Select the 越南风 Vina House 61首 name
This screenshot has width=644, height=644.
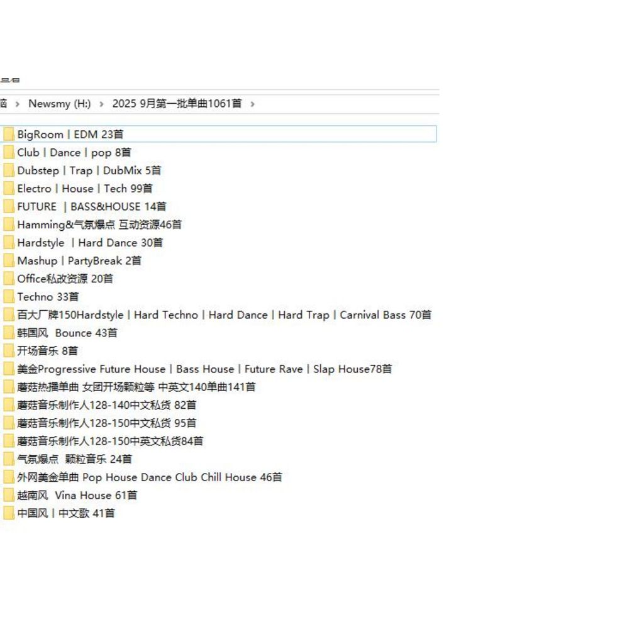tap(77, 496)
